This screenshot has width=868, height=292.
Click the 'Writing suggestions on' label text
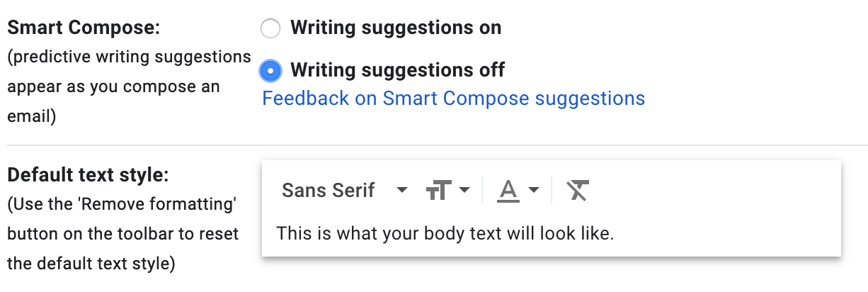click(396, 28)
